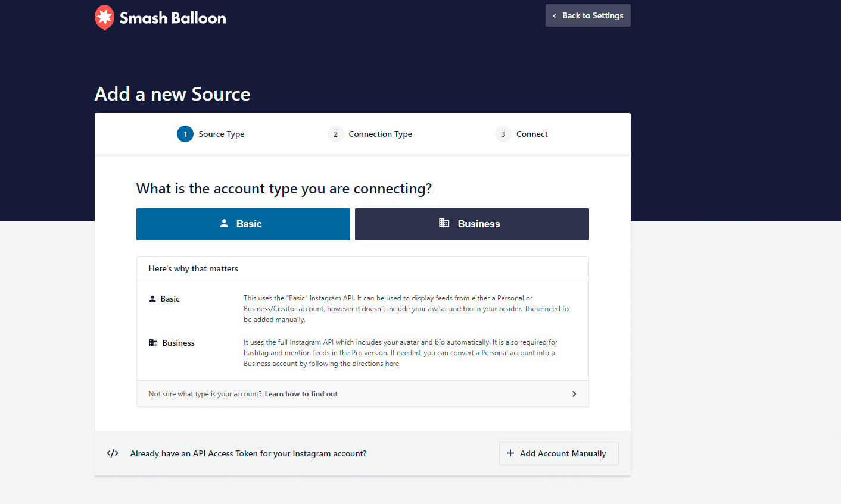Select the Basic account type
Screen dimensions: 841x504
tap(243, 224)
